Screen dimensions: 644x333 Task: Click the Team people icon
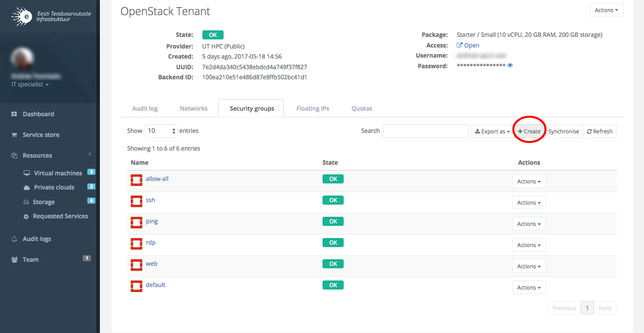click(14, 260)
